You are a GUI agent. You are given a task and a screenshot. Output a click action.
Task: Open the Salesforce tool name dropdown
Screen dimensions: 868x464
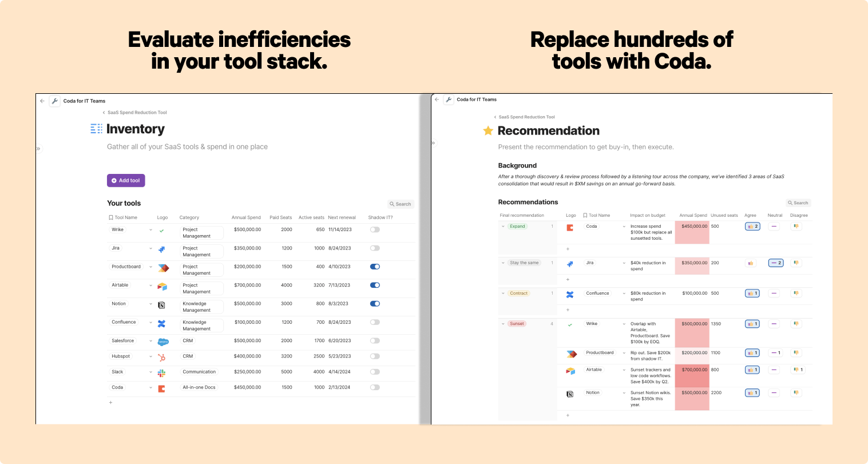[150, 341]
